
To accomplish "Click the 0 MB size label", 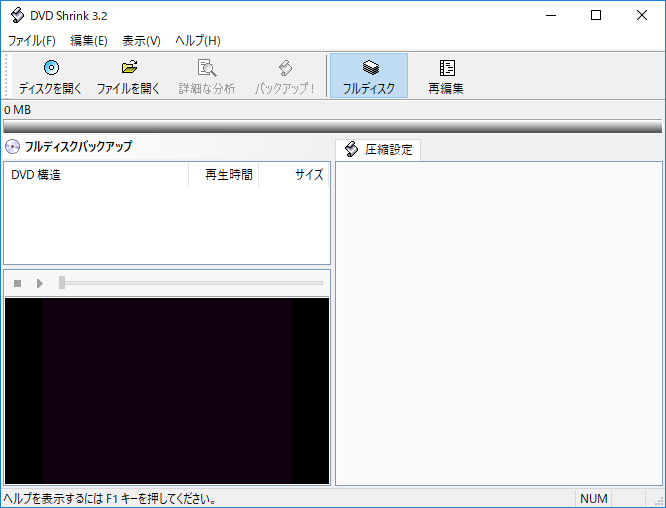I will 17,110.
